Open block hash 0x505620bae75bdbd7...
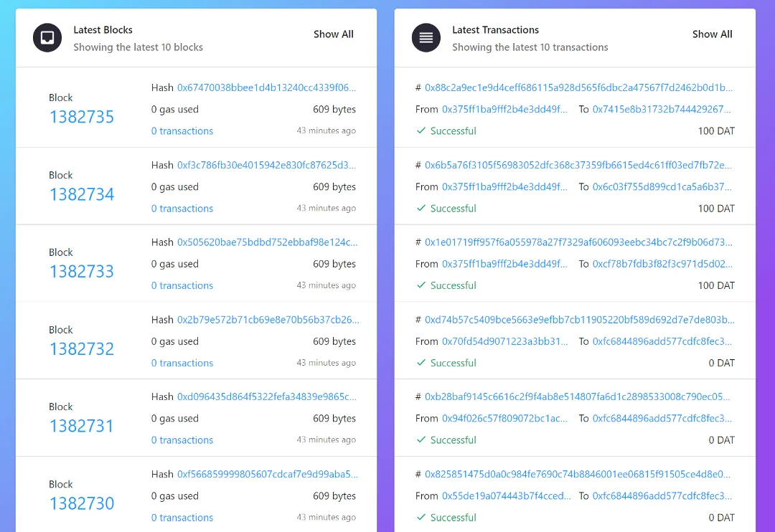Screen dimensions: 775x532 click(x=268, y=242)
